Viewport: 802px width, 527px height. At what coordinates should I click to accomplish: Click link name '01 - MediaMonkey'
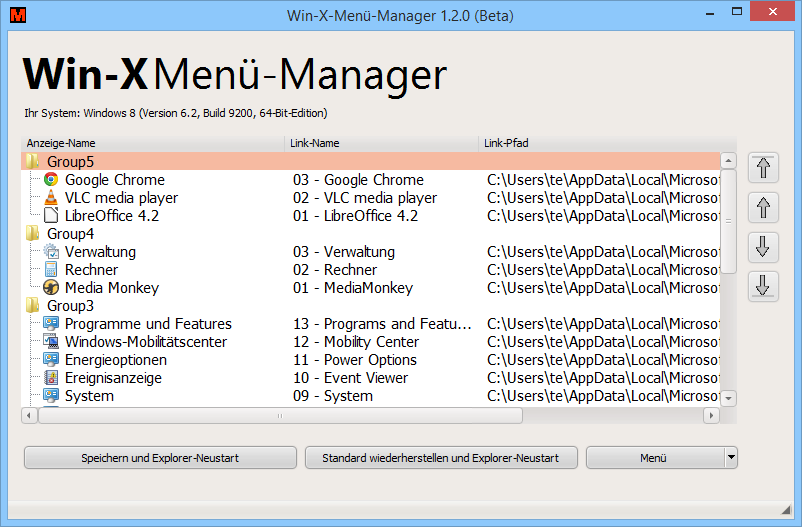click(353, 288)
